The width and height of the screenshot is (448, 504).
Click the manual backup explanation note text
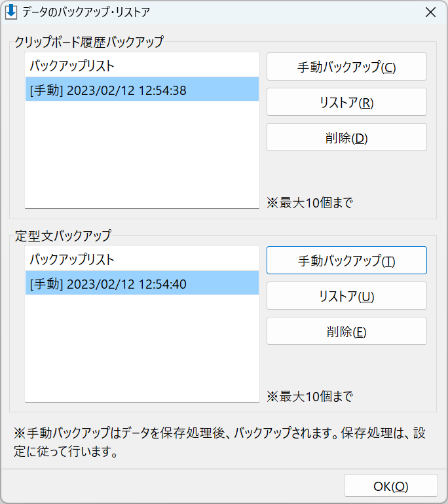click(219, 442)
